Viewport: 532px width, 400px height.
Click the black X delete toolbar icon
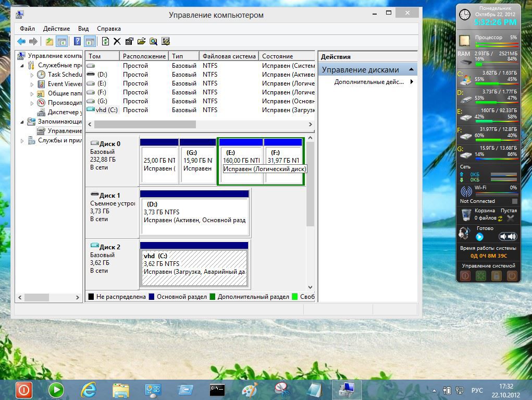click(x=117, y=42)
